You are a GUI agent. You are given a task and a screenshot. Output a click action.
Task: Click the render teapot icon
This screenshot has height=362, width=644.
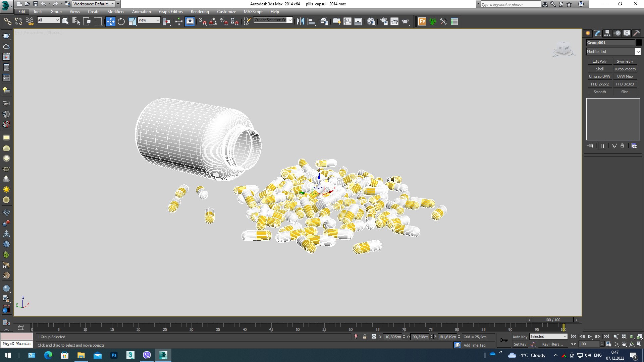[x=406, y=22]
